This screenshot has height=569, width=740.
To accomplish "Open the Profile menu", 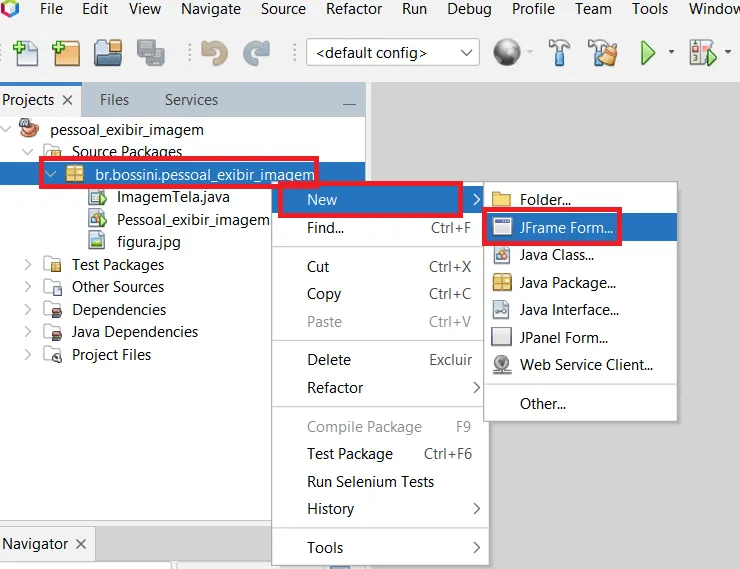I will tap(533, 9).
